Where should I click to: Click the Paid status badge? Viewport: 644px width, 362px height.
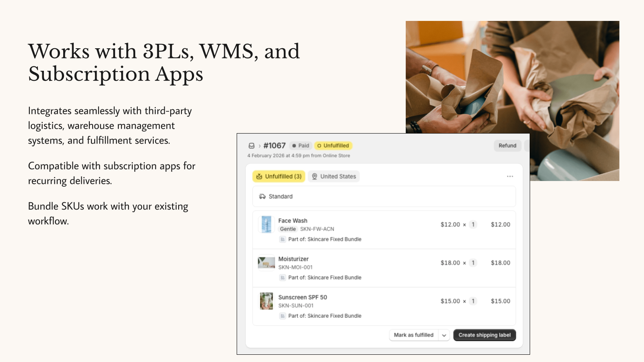coord(301,146)
